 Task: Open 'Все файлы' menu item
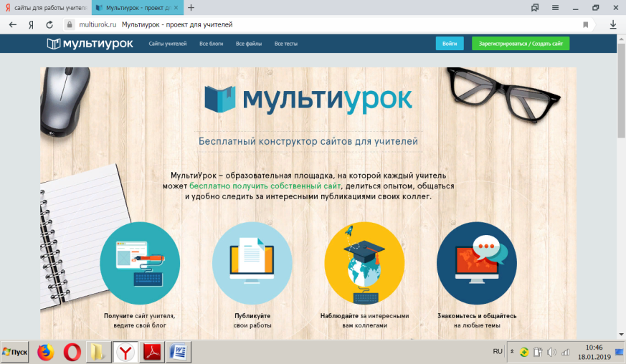[x=249, y=44]
